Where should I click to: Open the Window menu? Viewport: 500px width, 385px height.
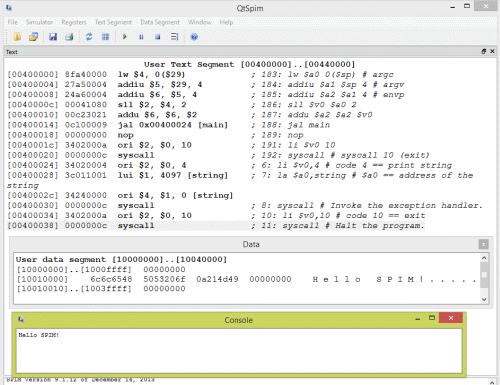pos(200,22)
